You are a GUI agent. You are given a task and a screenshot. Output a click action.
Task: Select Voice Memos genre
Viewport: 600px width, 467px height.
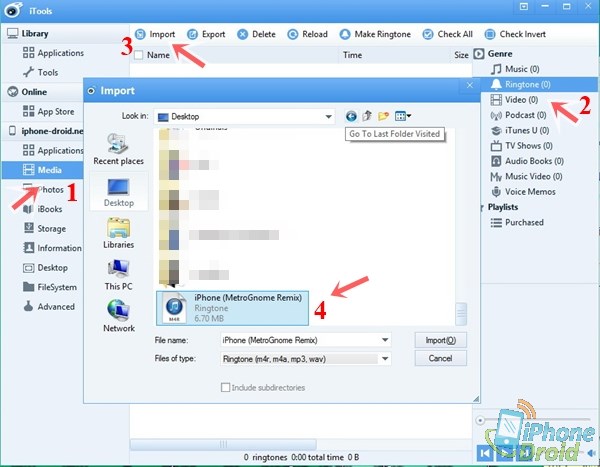(523, 191)
